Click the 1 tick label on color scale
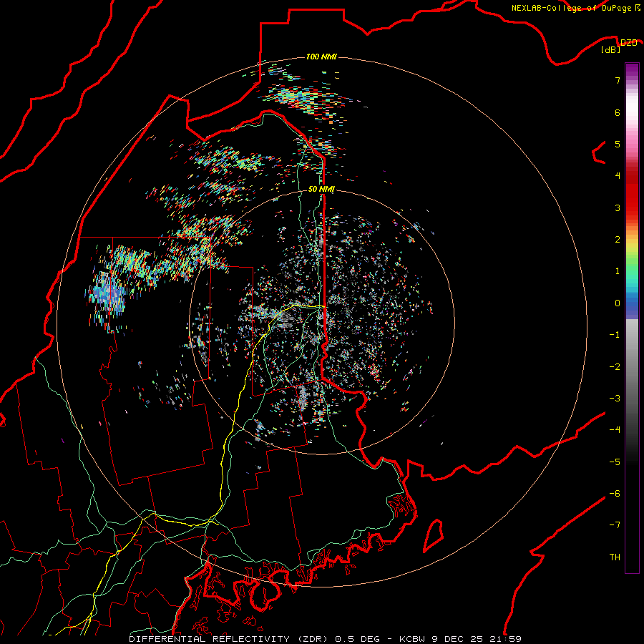The width and height of the screenshot is (644, 644). click(618, 271)
